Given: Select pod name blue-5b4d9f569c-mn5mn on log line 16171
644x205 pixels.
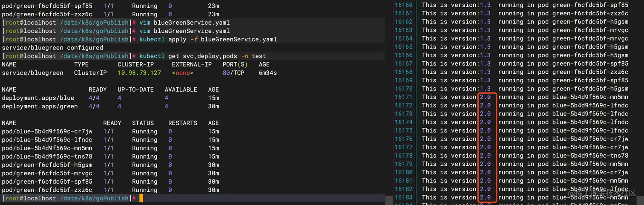Looking at the screenshot, I should pos(590,97).
